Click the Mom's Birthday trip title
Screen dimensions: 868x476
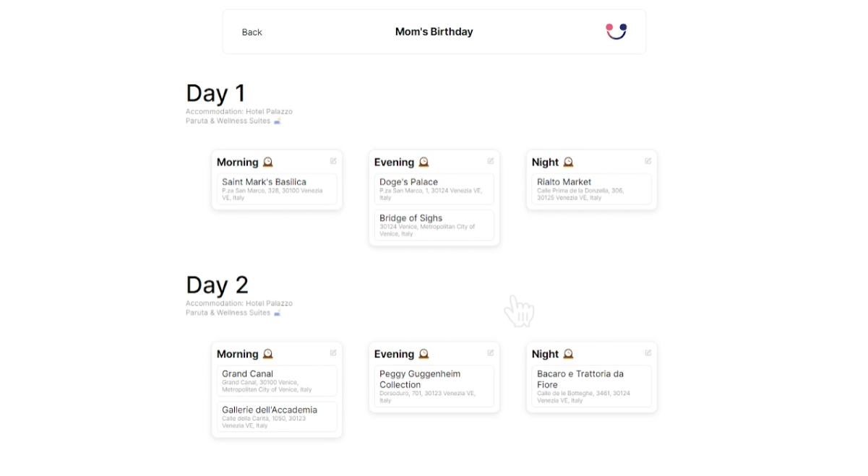click(434, 32)
